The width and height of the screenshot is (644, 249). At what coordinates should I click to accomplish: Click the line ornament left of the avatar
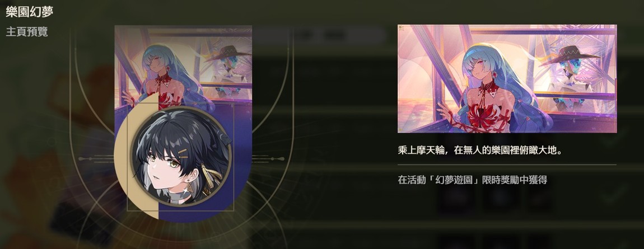click(x=96, y=159)
